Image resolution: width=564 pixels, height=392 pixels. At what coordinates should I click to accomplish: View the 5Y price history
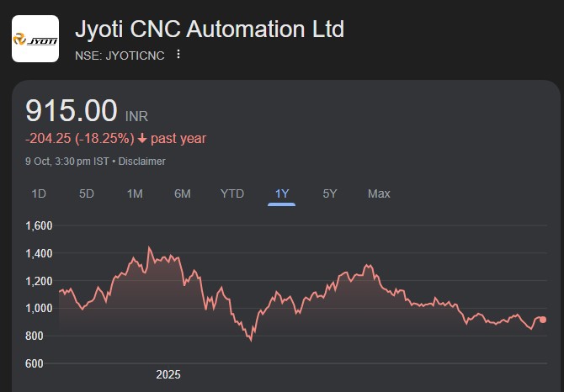(x=330, y=193)
